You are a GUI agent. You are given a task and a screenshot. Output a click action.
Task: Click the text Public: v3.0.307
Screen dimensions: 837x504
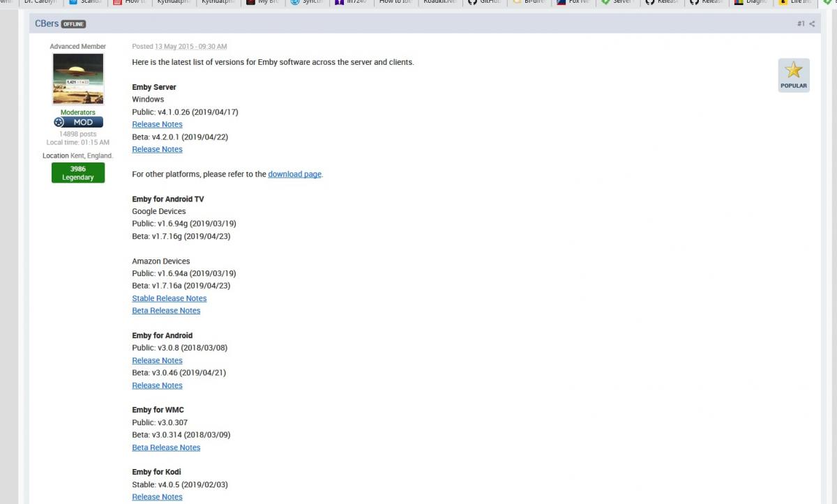[160, 422]
